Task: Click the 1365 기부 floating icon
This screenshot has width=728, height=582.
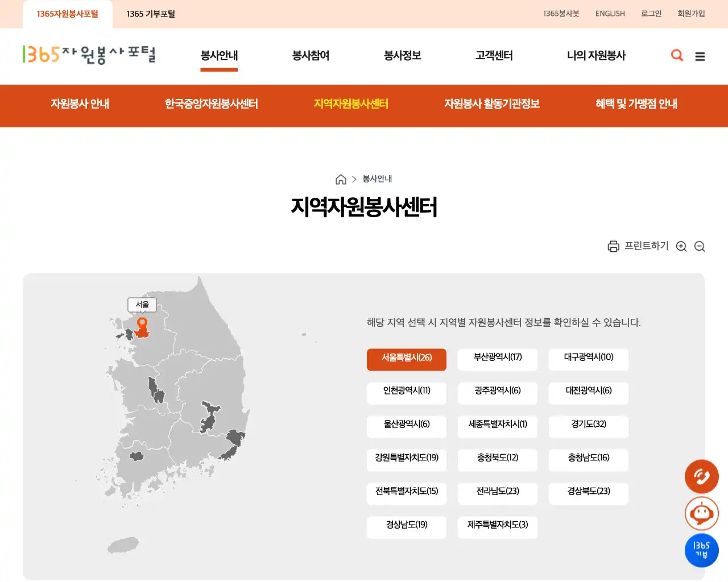Action: [x=701, y=550]
